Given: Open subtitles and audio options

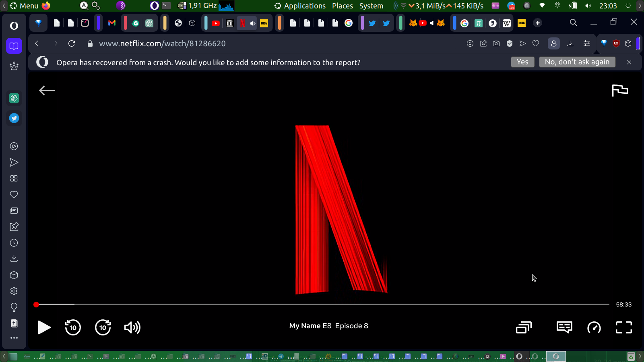Looking at the screenshot, I should (564, 327).
